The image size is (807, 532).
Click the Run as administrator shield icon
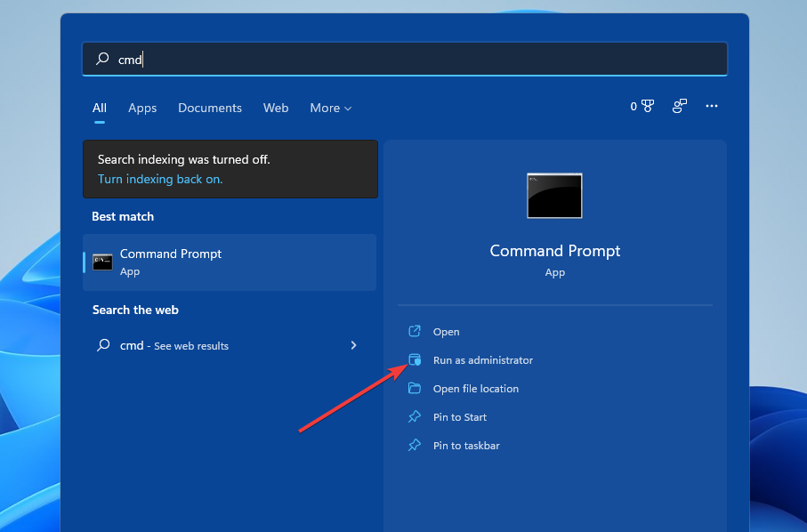pos(415,359)
